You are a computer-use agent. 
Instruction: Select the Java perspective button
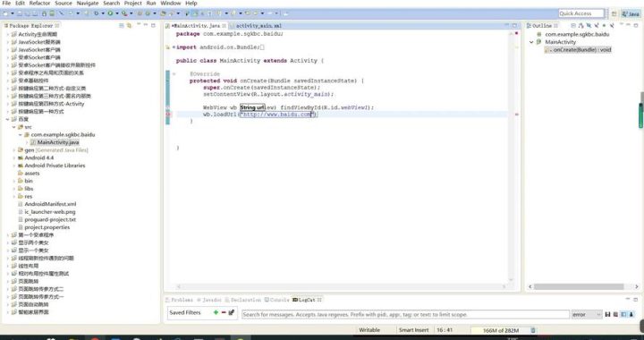tap(631, 13)
